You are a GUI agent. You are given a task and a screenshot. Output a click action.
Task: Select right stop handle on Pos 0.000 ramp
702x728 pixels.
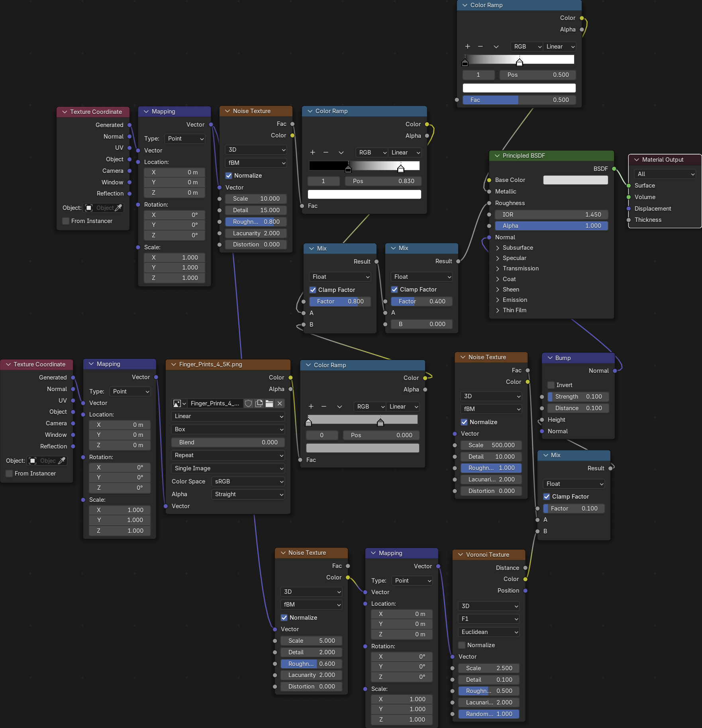(380, 422)
